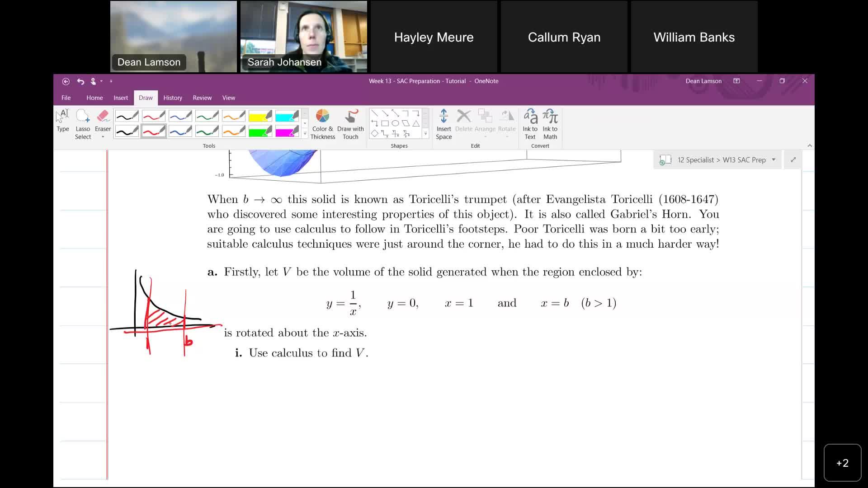The height and width of the screenshot is (488, 868).
Task: Convert handwriting with Ink to Text
Action: pos(529,124)
